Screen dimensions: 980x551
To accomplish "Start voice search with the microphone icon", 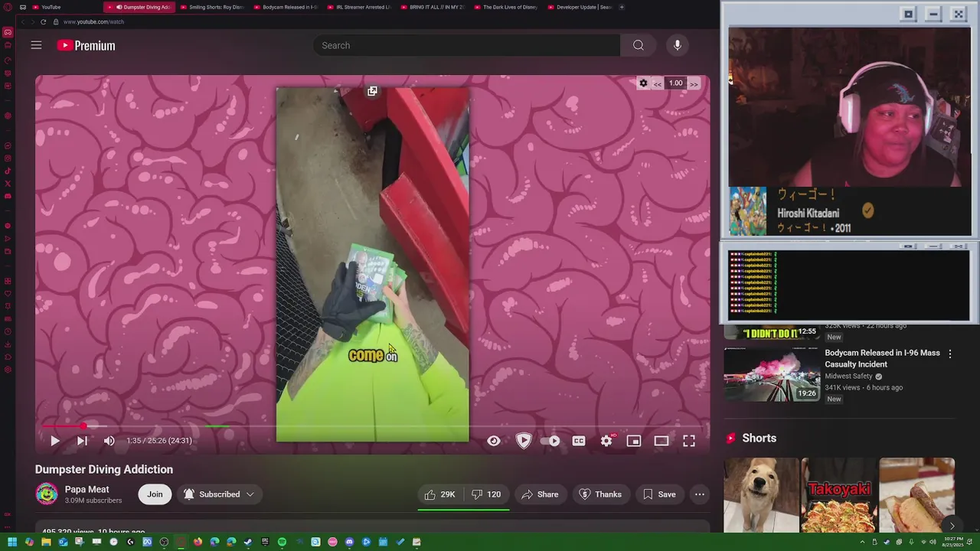I will point(677,45).
